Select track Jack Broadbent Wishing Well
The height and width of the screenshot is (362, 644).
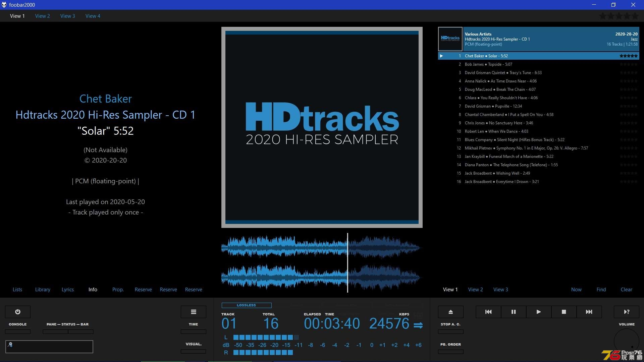pos(539,173)
